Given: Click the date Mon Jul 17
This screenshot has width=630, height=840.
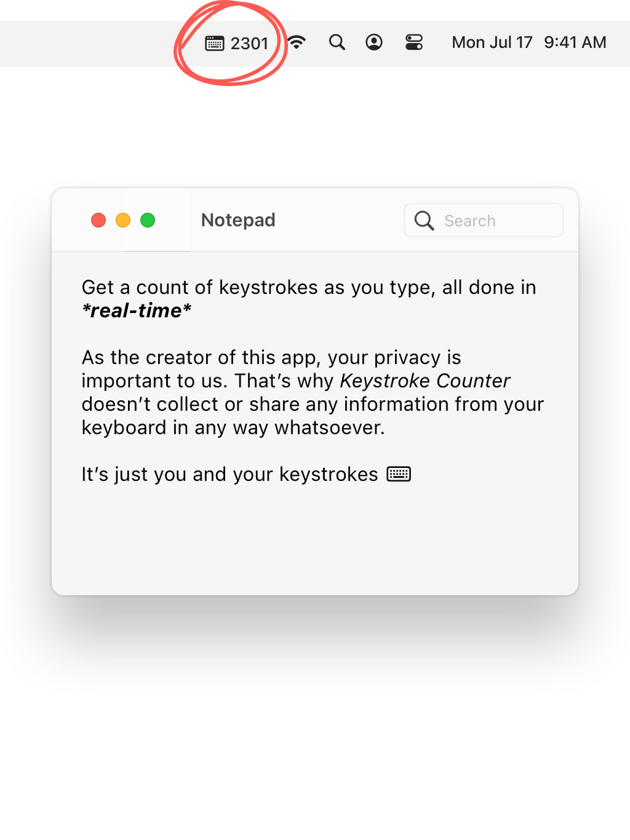Looking at the screenshot, I should pyautogui.click(x=492, y=43).
